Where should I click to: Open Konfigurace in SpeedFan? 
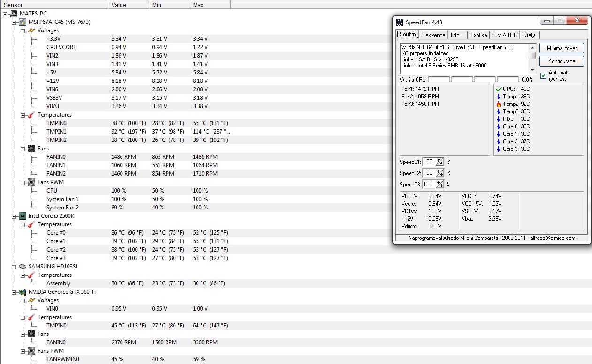tap(561, 61)
